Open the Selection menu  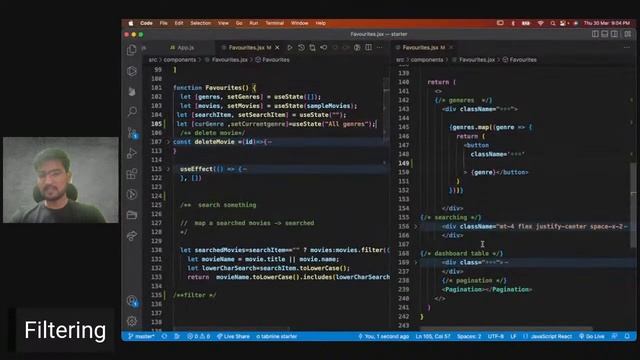click(200, 23)
